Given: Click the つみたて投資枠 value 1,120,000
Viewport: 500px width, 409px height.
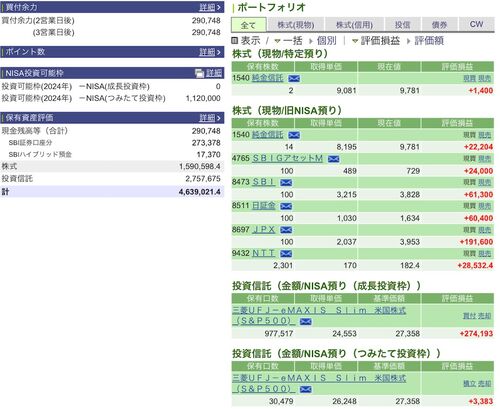Looking at the screenshot, I should [203, 98].
